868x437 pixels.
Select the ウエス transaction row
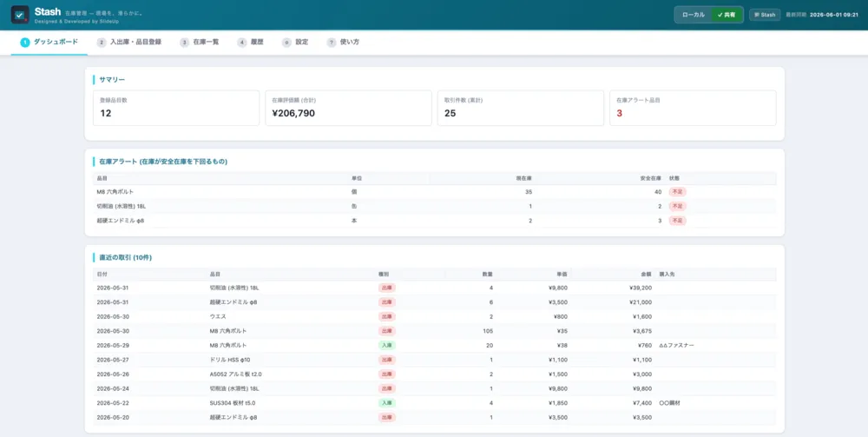(435, 316)
